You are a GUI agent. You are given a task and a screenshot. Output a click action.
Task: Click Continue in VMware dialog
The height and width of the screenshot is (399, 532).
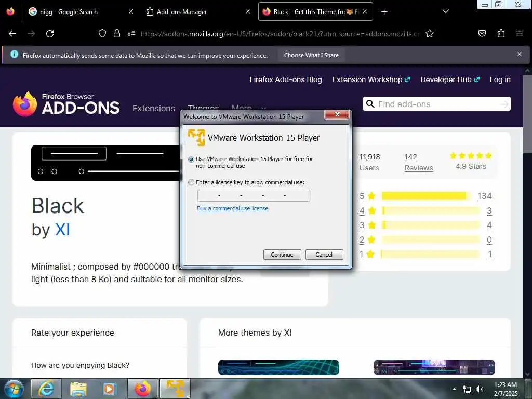282,255
